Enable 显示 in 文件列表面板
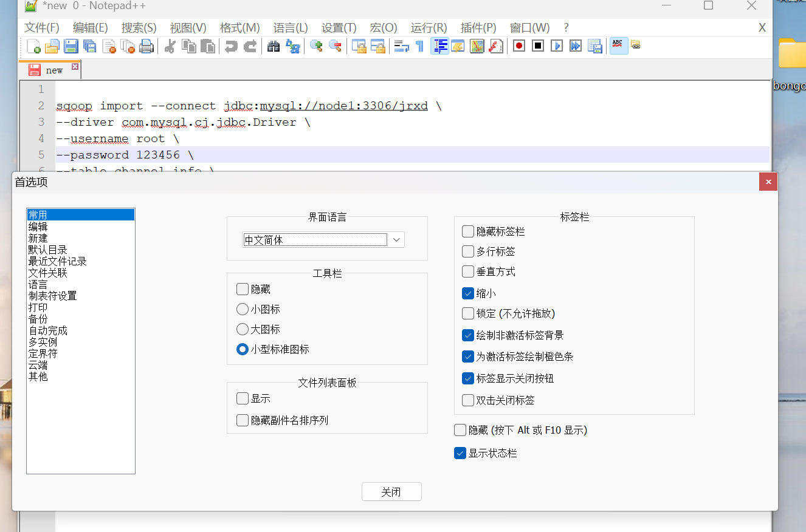Viewport: 806px width, 532px height. click(x=243, y=399)
